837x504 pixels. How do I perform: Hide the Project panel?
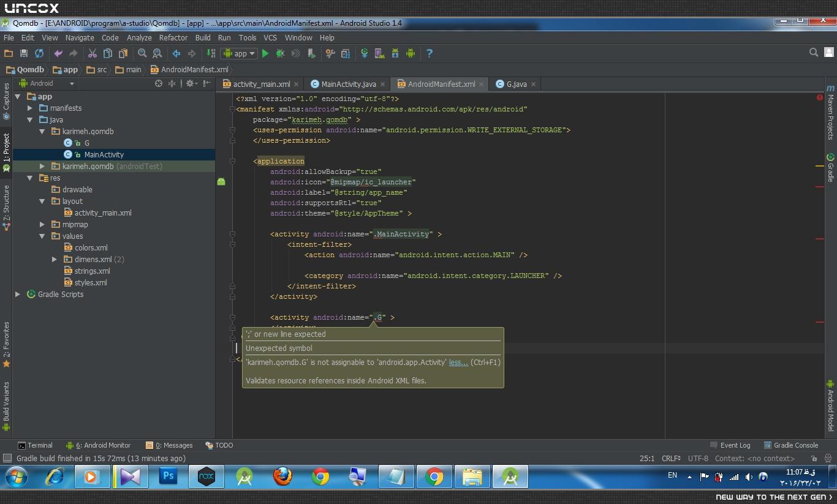point(207,83)
